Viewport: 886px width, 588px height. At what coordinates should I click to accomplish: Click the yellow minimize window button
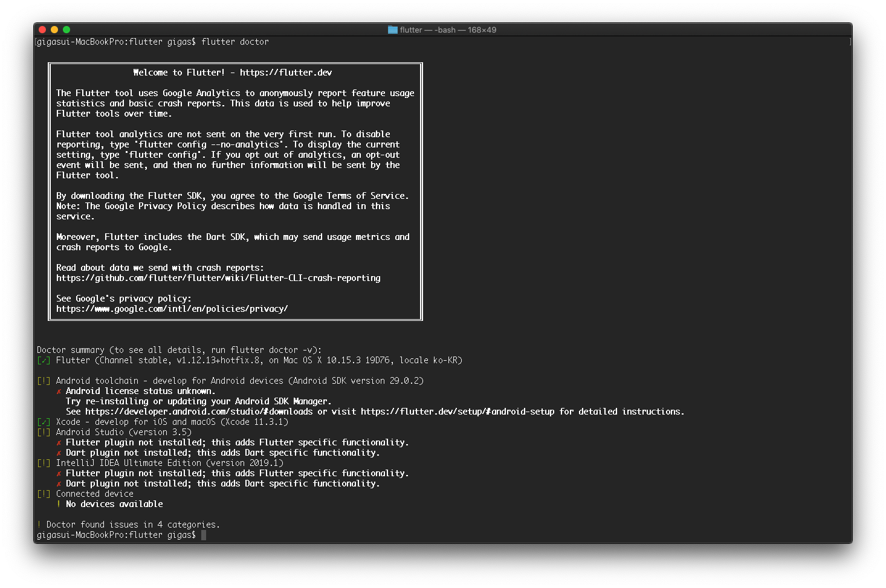[54, 30]
